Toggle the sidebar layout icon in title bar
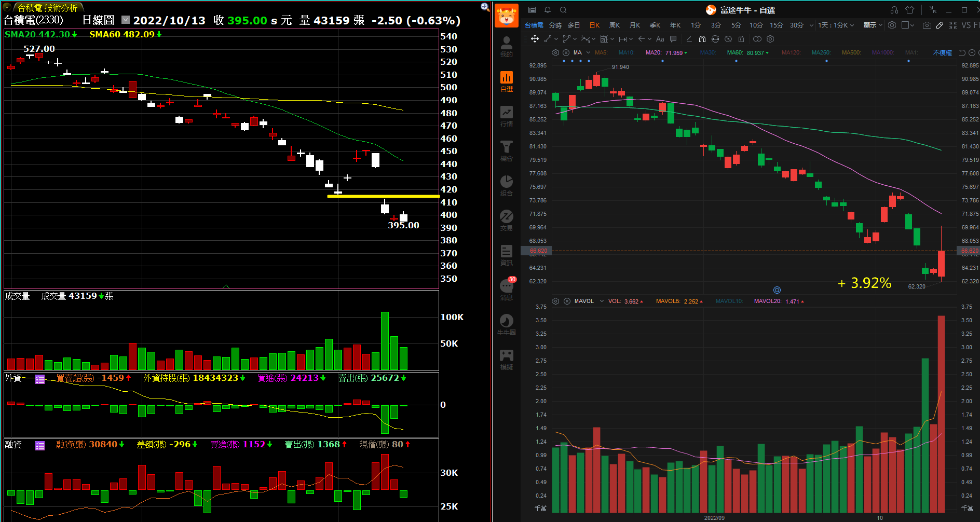This screenshot has height=522, width=980. pyautogui.click(x=532, y=10)
